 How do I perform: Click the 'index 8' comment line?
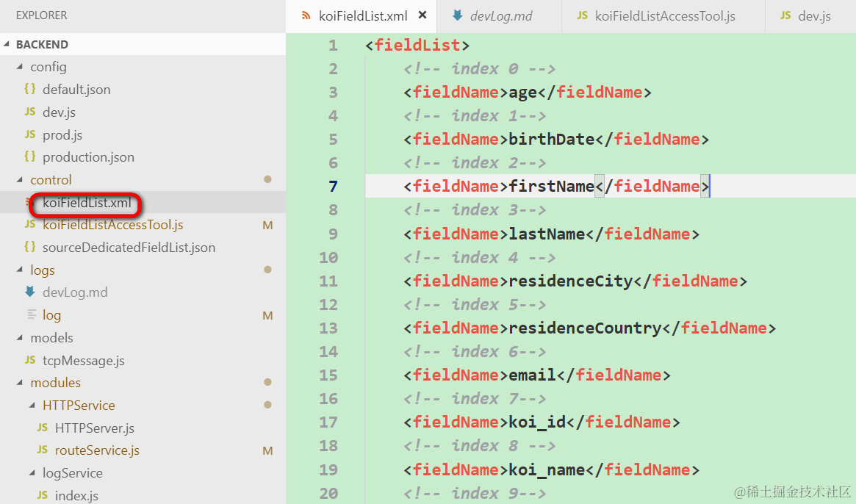click(x=480, y=446)
